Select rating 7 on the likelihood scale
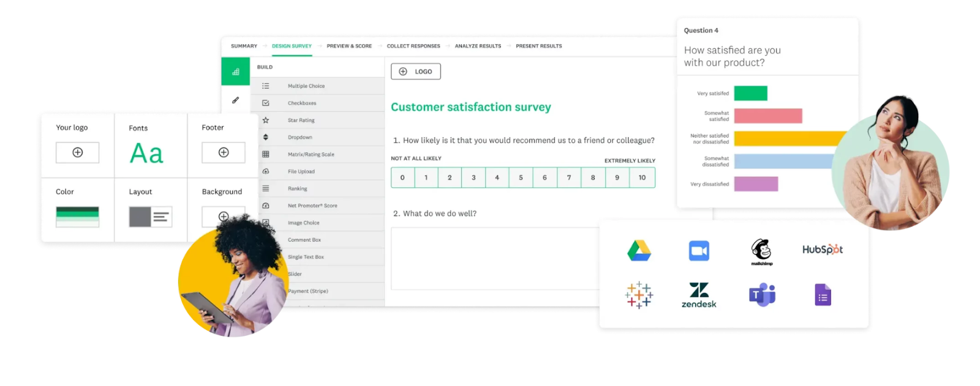980x386 pixels. point(569,177)
